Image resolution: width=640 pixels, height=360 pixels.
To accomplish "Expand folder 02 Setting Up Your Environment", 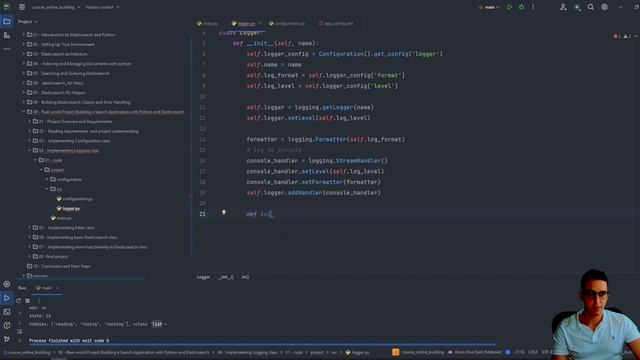I will click(x=24, y=44).
